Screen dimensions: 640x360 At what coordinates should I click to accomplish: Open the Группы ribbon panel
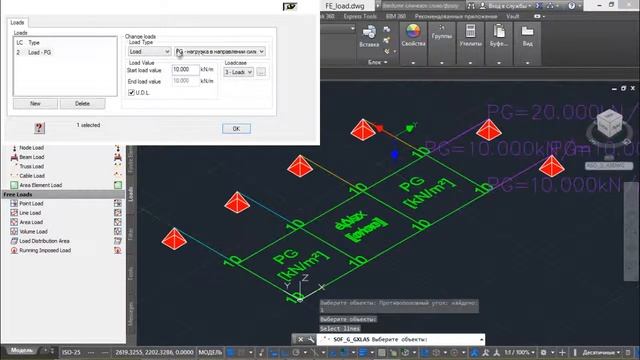(441, 33)
